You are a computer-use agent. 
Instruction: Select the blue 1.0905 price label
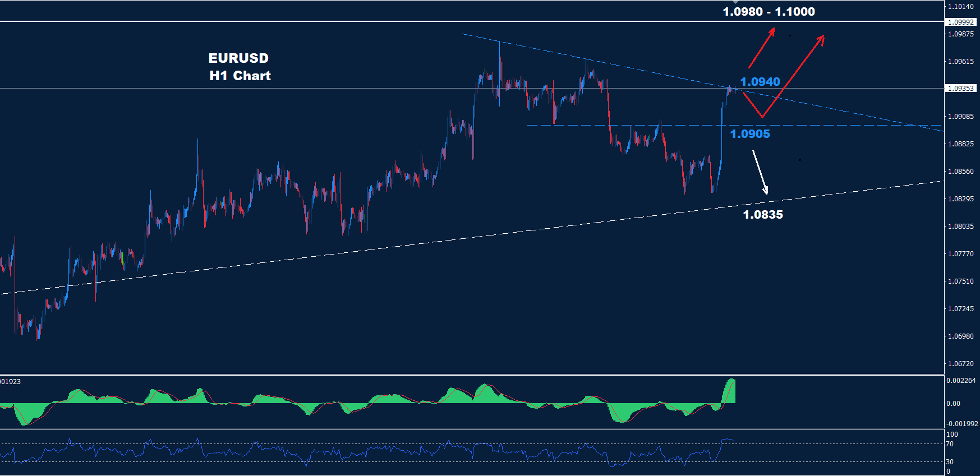pyautogui.click(x=749, y=134)
